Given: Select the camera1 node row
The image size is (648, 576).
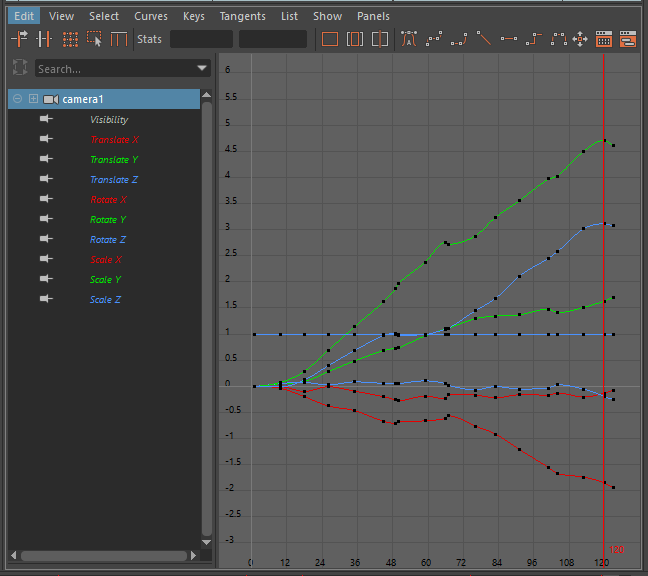Looking at the screenshot, I should pyautogui.click(x=104, y=99).
